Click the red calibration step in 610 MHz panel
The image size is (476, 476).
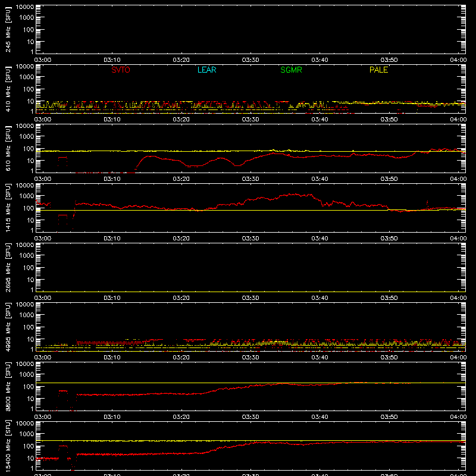[62, 161]
